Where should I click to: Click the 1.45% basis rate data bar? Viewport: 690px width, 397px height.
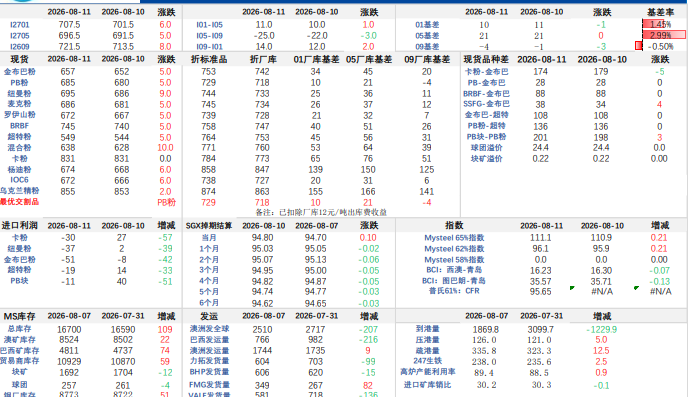tap(653, 24)
